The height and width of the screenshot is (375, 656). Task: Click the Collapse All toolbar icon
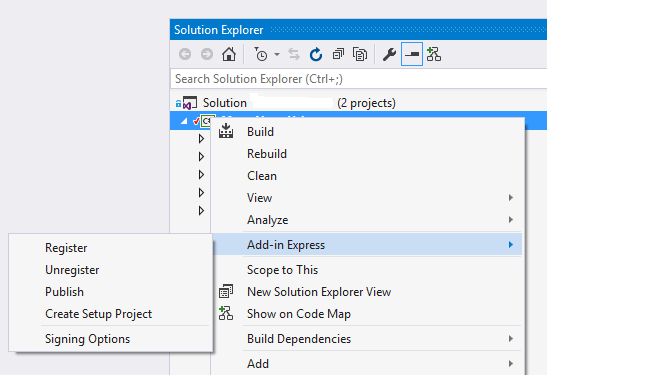[338, 54]
